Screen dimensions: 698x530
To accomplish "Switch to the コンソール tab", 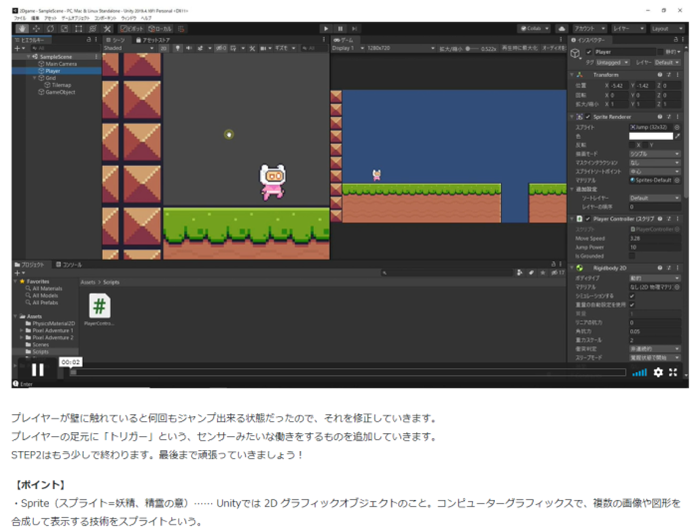I will 69,265.
